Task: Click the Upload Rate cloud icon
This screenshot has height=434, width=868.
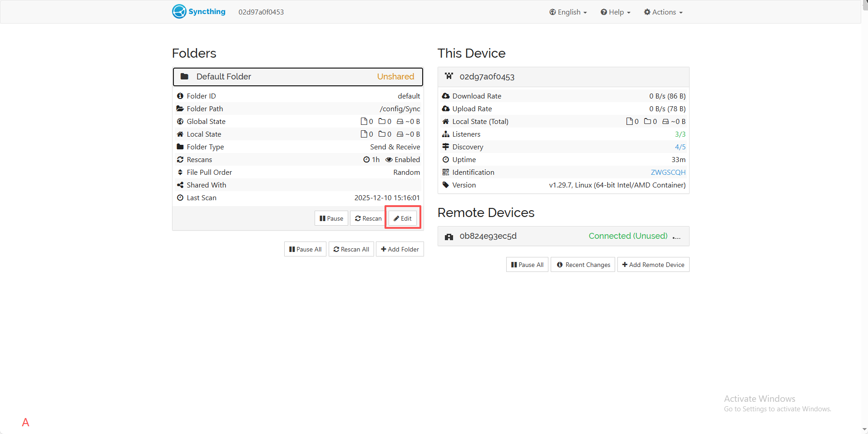Action: [446, 108]
